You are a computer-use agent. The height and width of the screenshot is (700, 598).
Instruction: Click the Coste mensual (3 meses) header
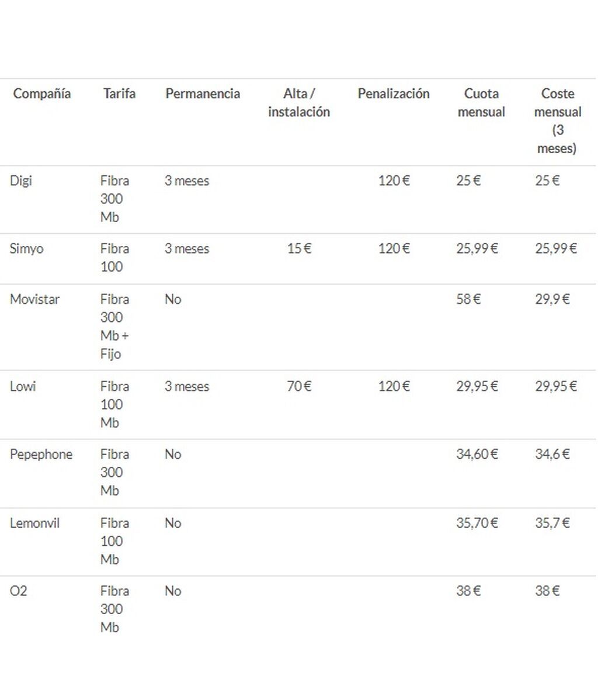click(557, 121)
